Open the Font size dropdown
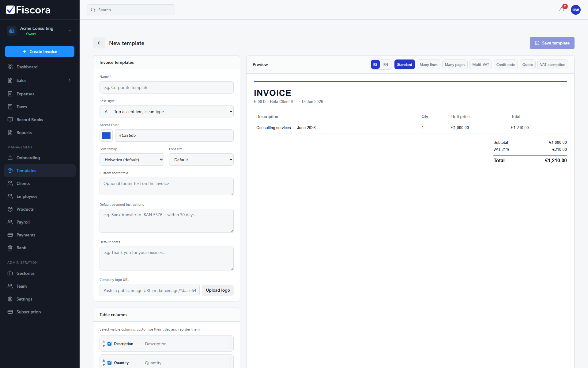 tap(201, 160)
